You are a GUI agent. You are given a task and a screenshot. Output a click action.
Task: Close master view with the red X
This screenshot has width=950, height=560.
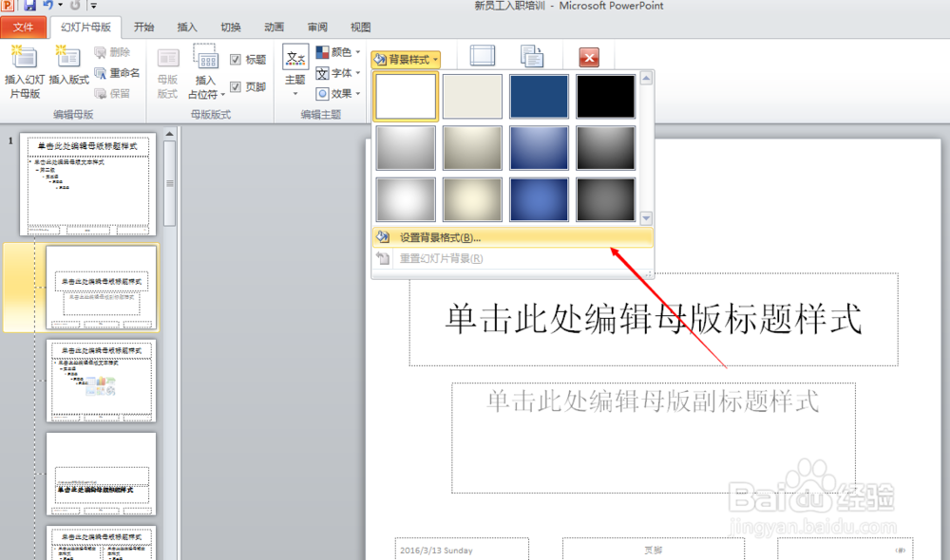(589, 58)
